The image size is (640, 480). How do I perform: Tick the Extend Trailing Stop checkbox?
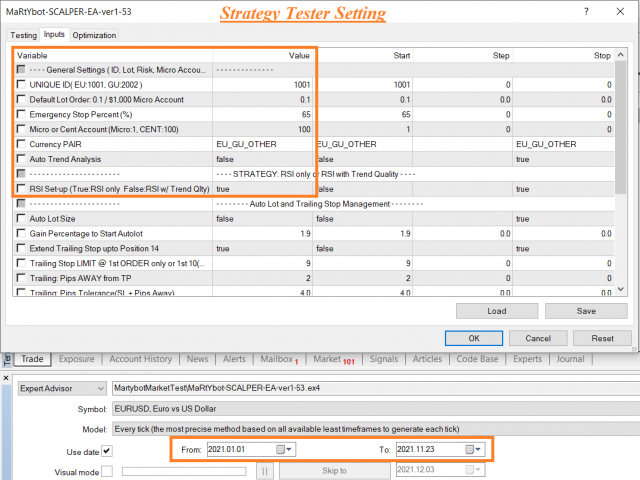pos(21,248)
